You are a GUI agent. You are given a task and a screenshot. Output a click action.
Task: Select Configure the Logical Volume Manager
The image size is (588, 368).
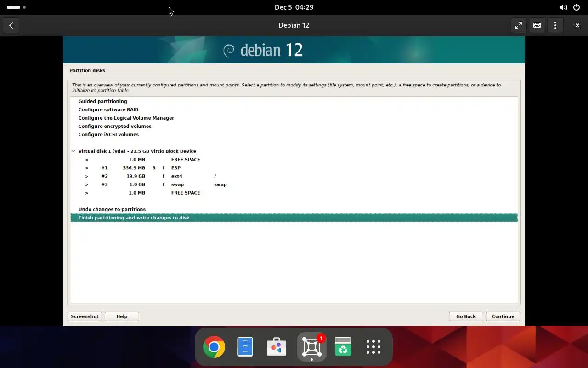294,118
